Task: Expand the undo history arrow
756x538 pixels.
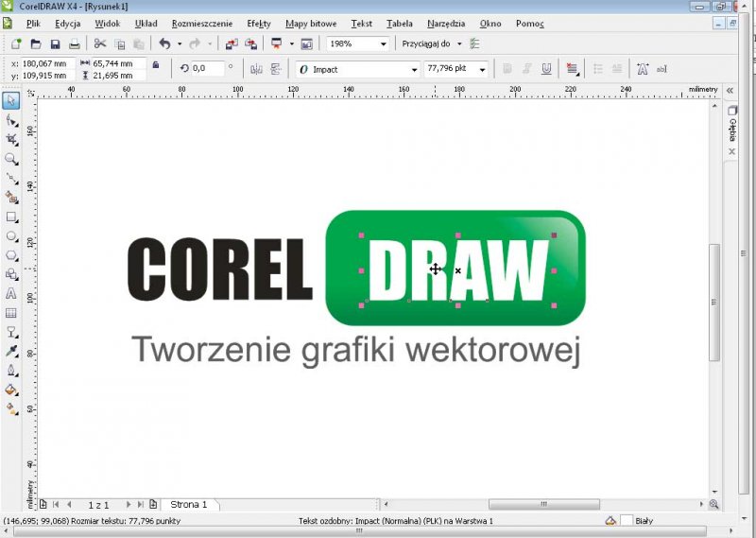Action: [180, 43]
